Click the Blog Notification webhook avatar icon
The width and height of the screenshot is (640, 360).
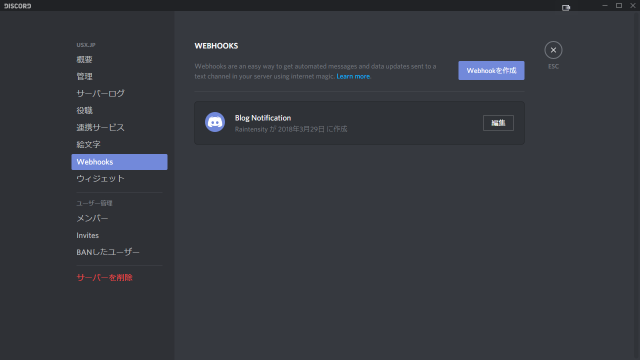215,122
